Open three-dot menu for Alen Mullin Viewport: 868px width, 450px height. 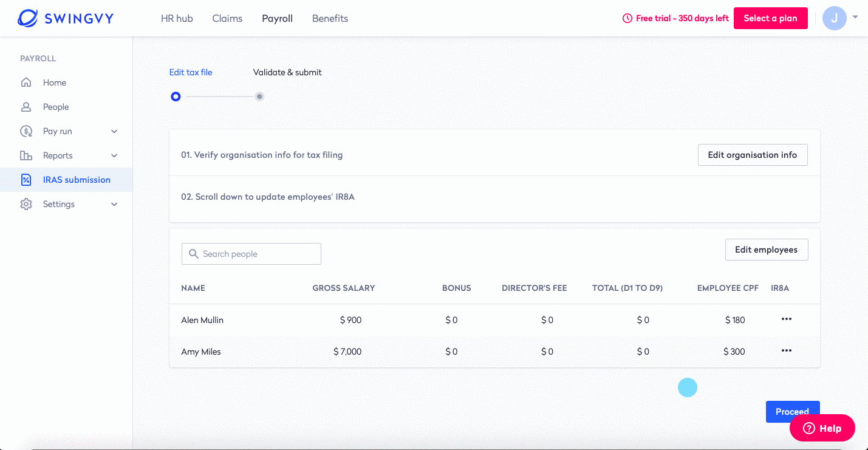787,319
